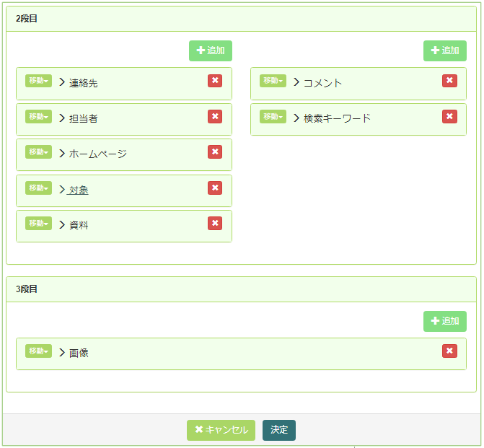Expand the 検索キーワード item chevron
The image size is (484, 448).
pos(296,118)
